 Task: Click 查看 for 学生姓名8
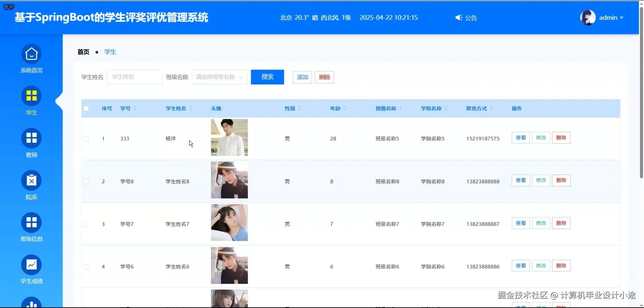521,181
